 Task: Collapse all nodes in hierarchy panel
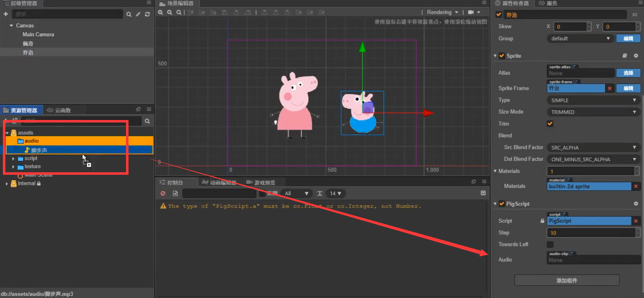[x=138, y=14]
